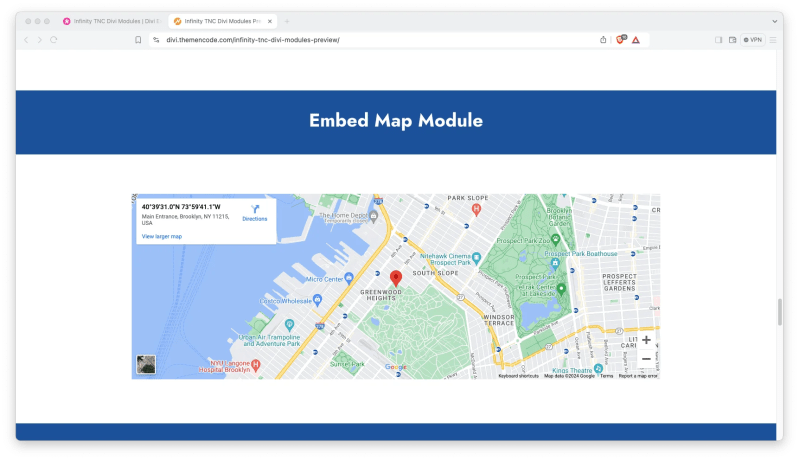
Task: Switch to satellite view thumbnail
Action: tap(146, 364)
